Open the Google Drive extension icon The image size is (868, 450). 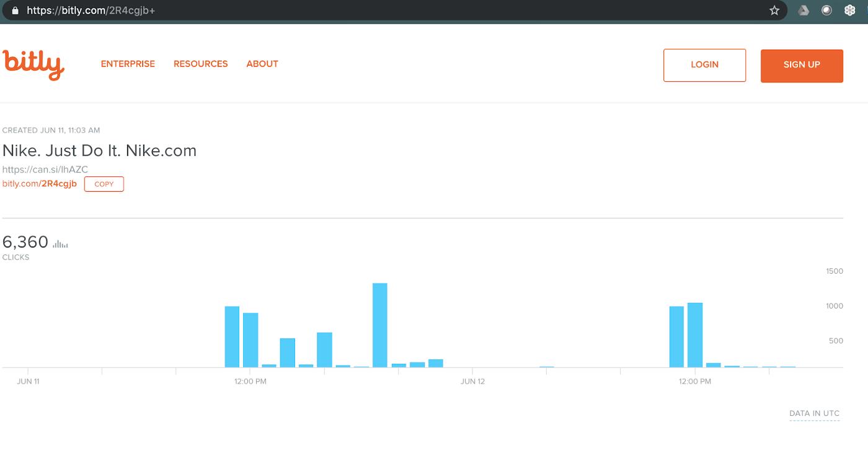pyautogui.click(x=804, y=11)
